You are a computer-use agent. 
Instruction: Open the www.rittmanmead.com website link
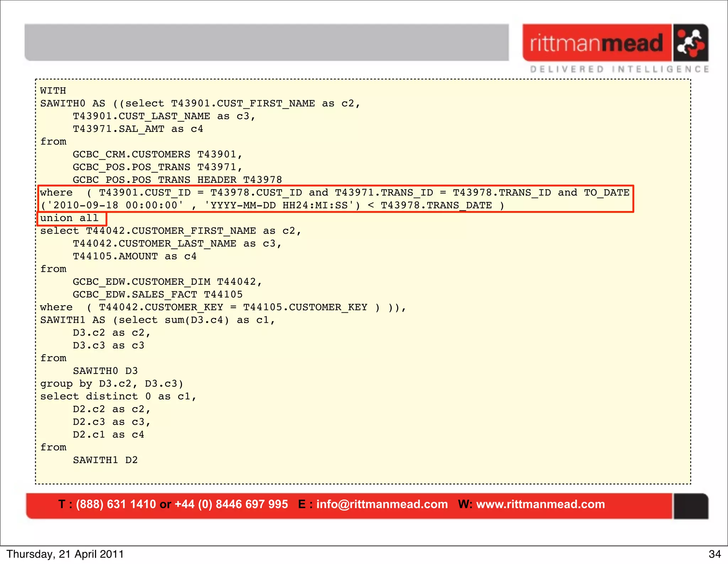coord(540,504)
